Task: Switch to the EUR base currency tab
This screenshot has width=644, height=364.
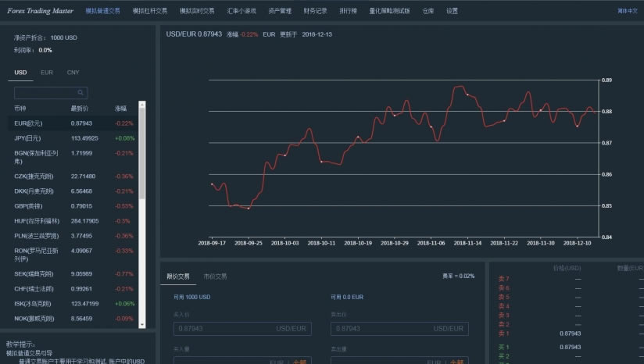Action: pos(47,72)
